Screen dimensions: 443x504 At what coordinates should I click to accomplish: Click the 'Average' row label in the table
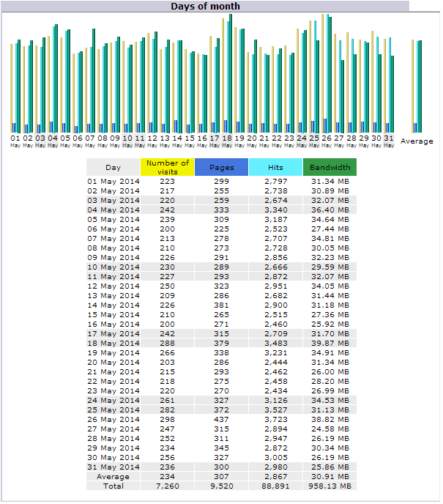click(x=113, y=476)
